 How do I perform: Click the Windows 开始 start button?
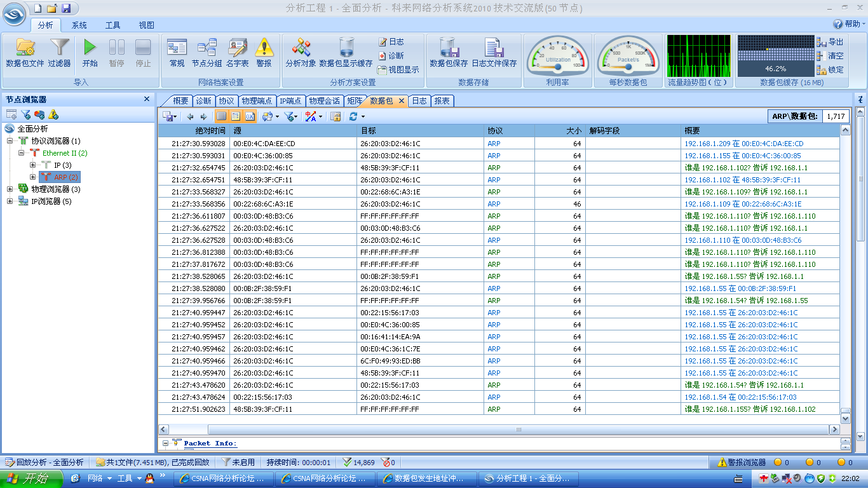tap(28, 478)
